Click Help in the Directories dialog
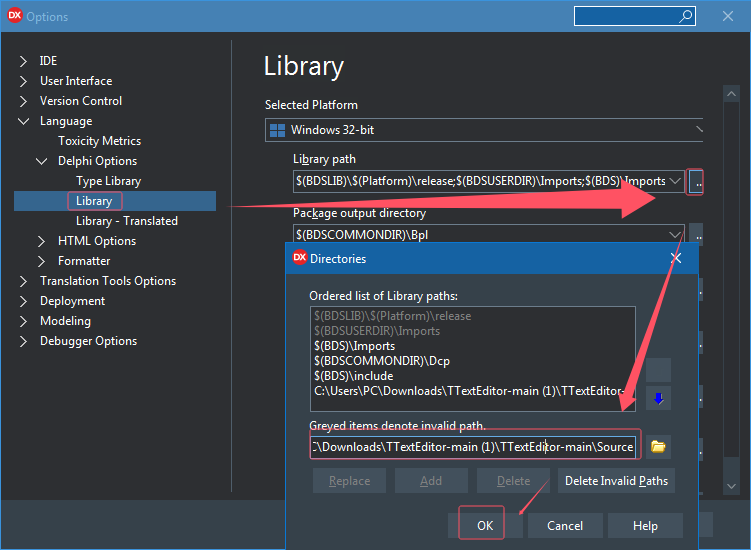The image size is (751, 550). 645,526
